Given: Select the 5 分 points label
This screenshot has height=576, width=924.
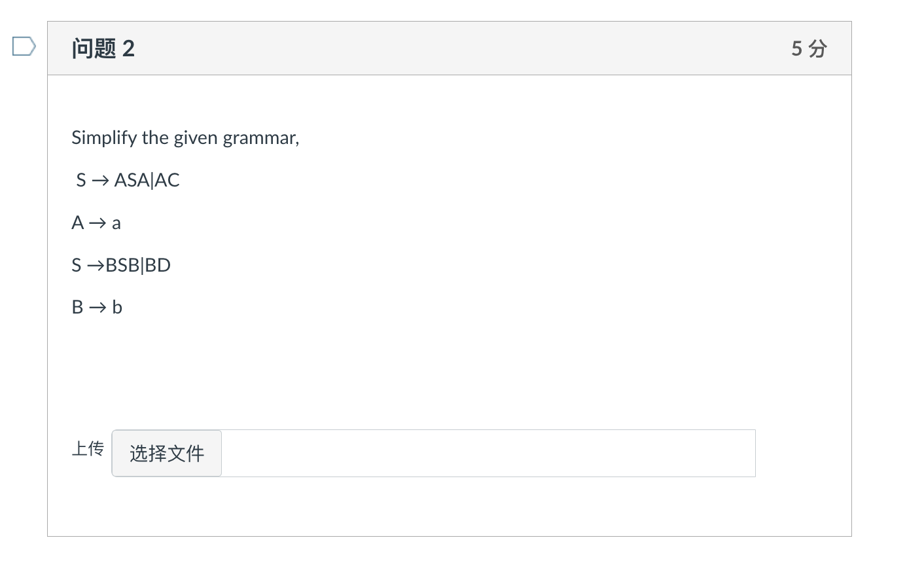Looking at the screenshot, I should pyautogui.click(x=809, y=48).
